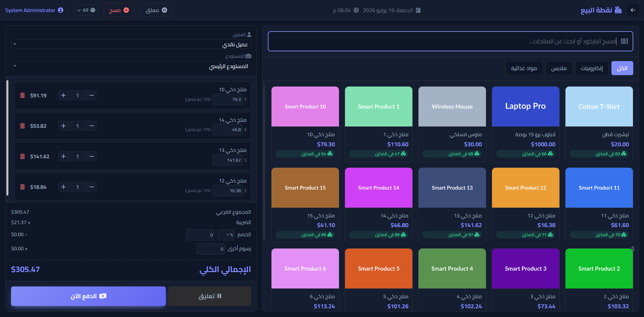Click the warehouse icon by المستودع
Image resolution: width=644 pixels, height=317 pixels.
coord(248,56)
